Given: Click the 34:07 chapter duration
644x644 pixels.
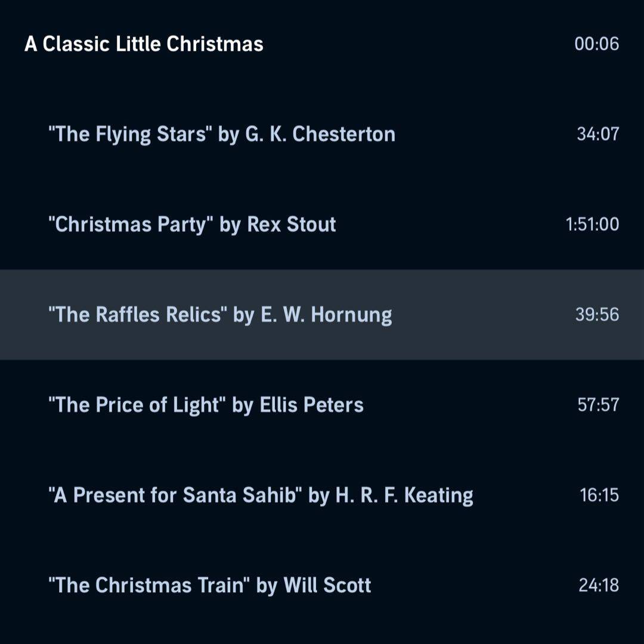Looking at the screenshot, I should coord(597,134).
